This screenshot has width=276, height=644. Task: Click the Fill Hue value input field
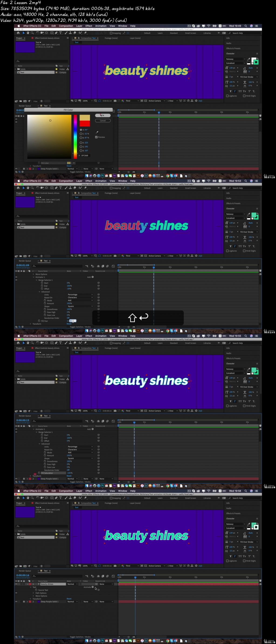coord(73,321)
